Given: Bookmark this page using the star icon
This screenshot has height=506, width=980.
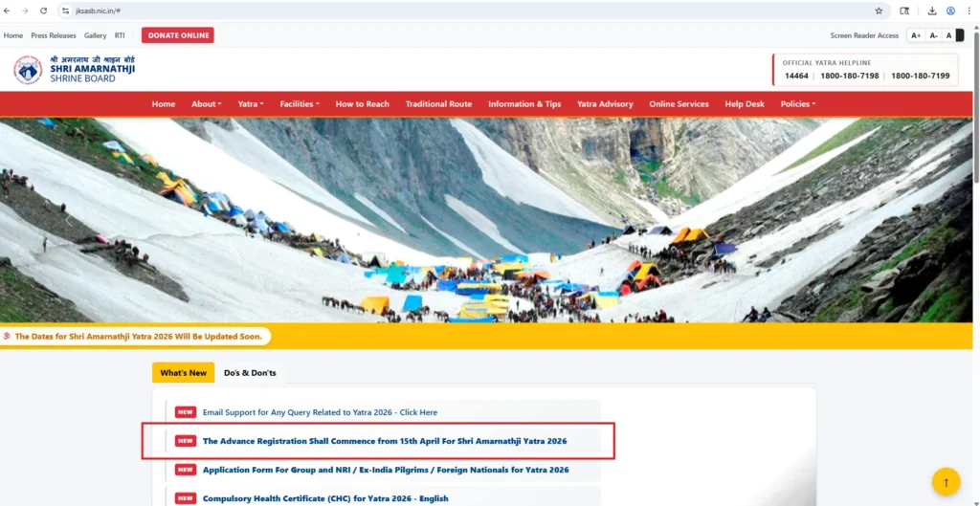Looking at the screenshot, I should pyautogui.click(x=879, y=11).
